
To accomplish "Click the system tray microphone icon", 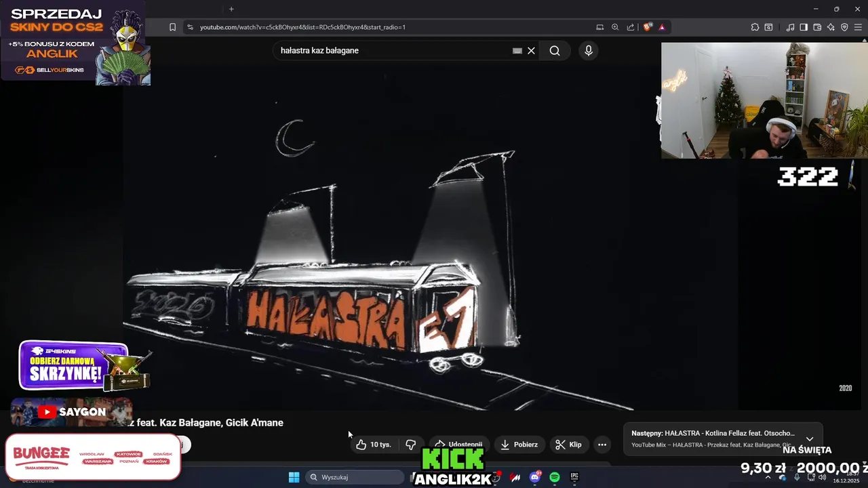I will pyautogui.click(x=797, y=477).
